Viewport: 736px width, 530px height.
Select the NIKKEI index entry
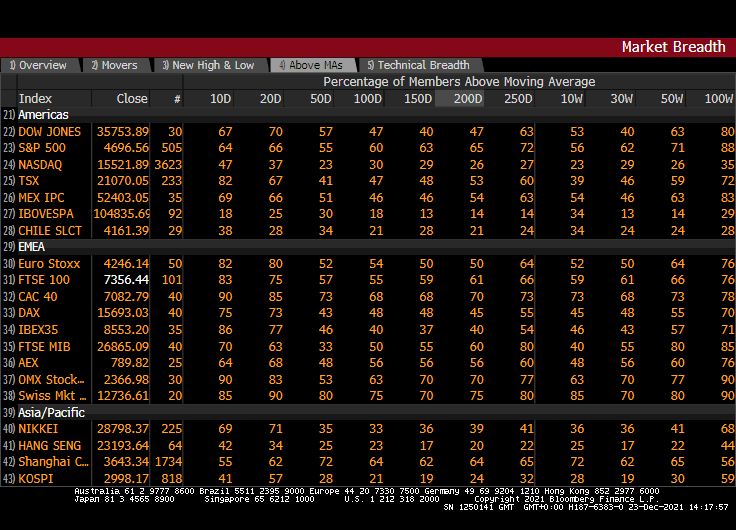click(x=38, y=429)
